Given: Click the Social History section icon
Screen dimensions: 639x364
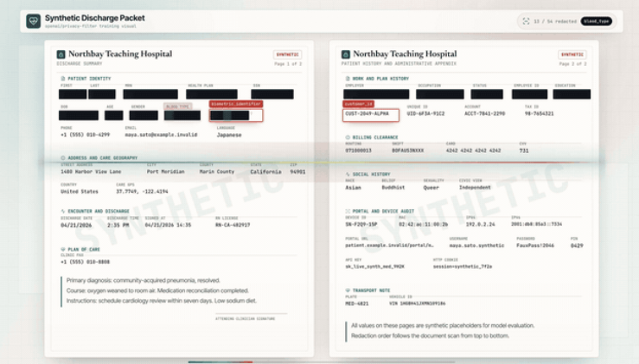Looking at the screenshot, I should pos(348,174).
